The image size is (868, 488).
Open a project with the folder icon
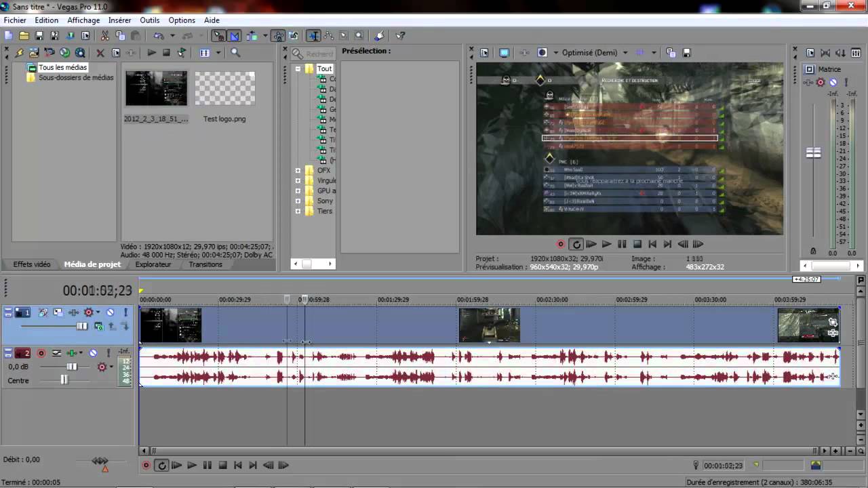24,35
